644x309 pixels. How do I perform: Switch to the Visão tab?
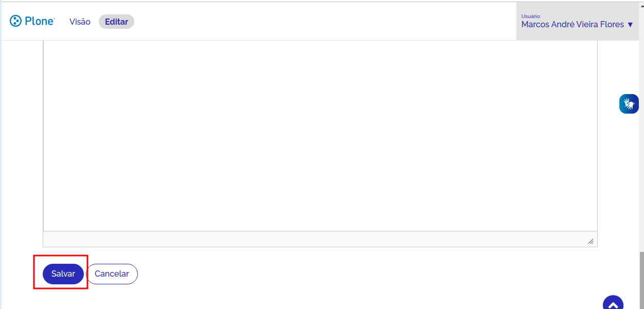pos(80,22)
